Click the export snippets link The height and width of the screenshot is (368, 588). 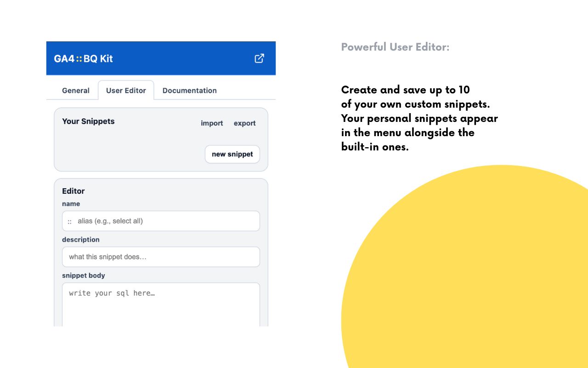[x=245, y=123]
